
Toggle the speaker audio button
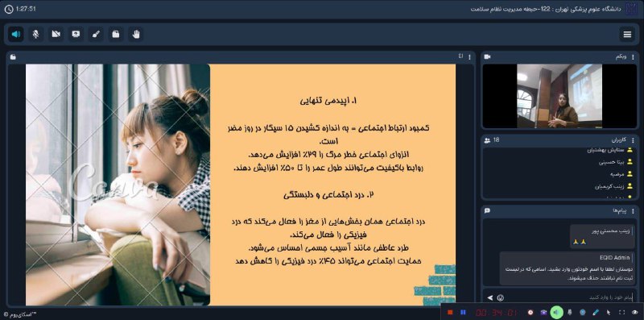pos(16,34)
